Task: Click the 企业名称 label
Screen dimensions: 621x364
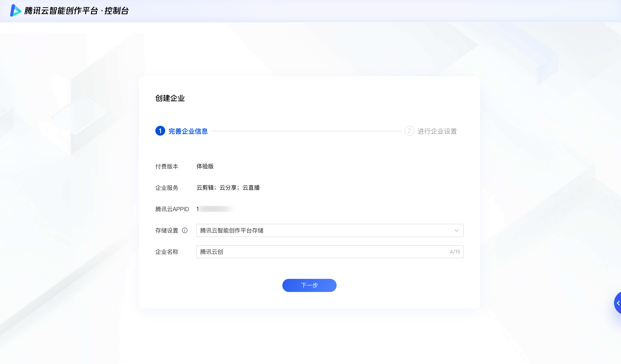Action: click(x=167, y=252)
